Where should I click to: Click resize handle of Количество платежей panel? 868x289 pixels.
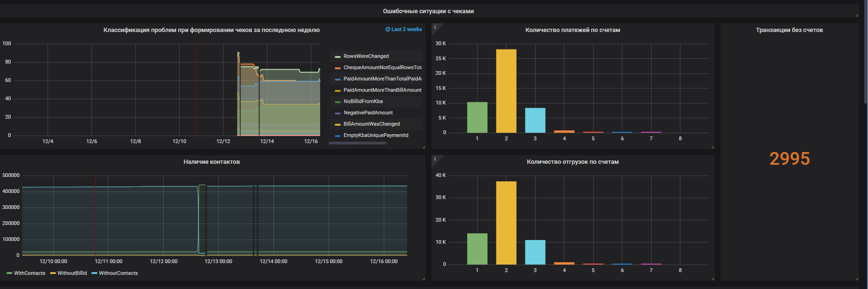point(712,147)
